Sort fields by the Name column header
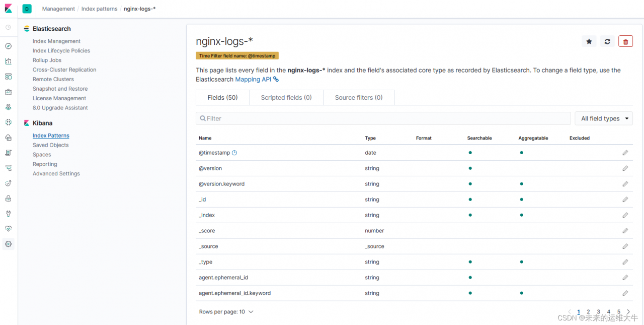Screen dimensions: 644x325 tap(205, 138)
